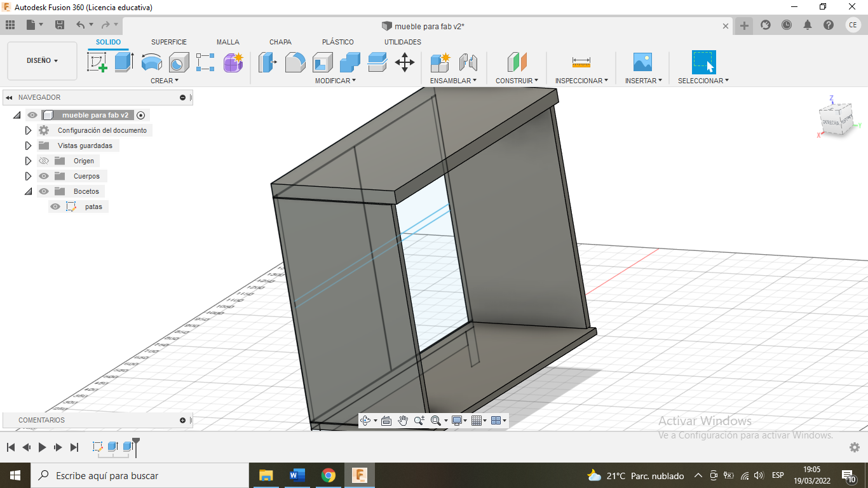The image size is (868, 488).
Task: Open Google Chrome from the taskbar
Action: point(328,475)
